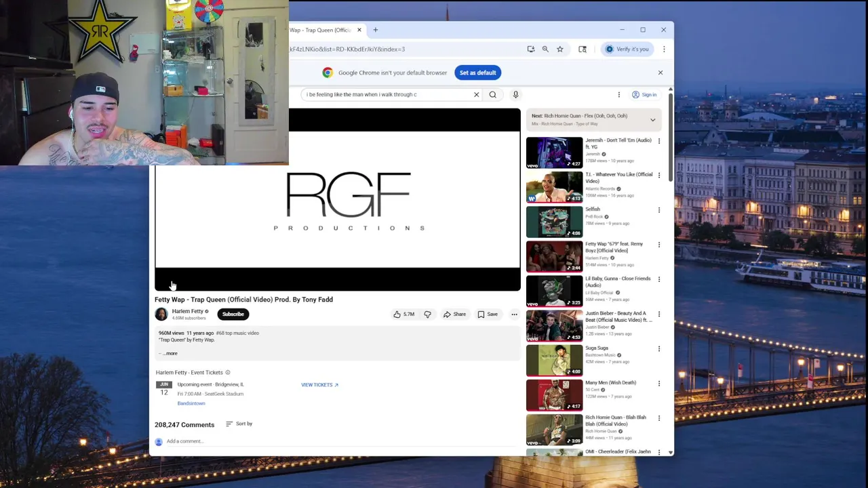
Task: Search with voice microphone icon
Action: click(515, 95)
